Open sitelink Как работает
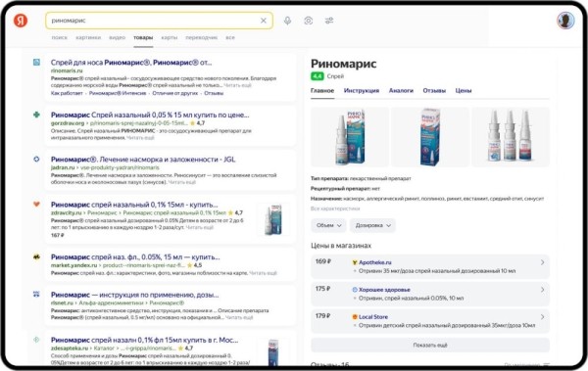This screenshot has width=588, height=371. 67,93
